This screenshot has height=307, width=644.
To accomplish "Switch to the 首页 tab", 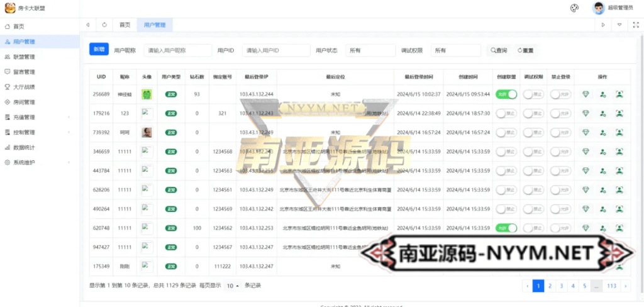I will click(x=125, y=25).
